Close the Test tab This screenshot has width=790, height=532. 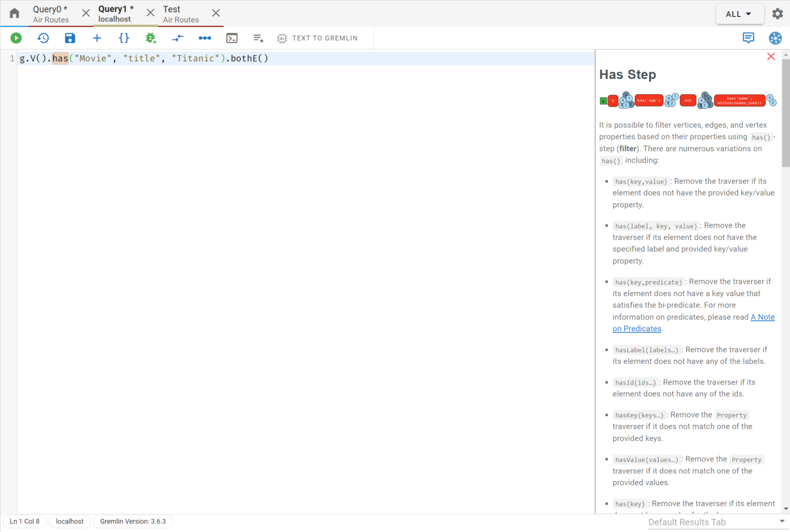(x=216, y=13)
